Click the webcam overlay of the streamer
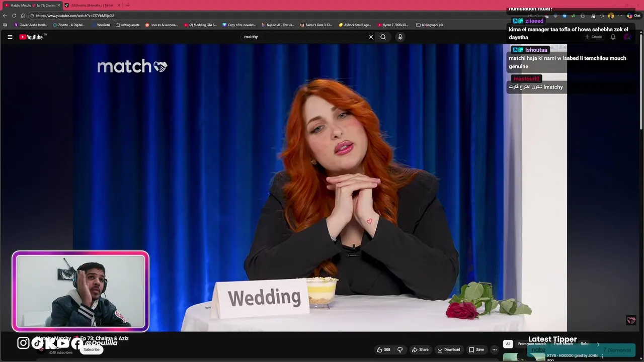Viewport: 644px width, 362px height. (80, 291)
